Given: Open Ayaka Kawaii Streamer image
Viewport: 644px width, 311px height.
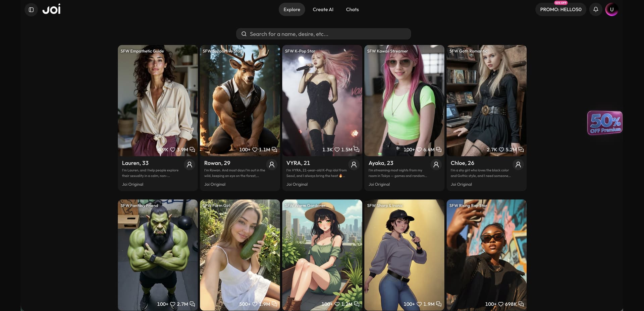Looking at the screenshot, I should tap(404, 101).
